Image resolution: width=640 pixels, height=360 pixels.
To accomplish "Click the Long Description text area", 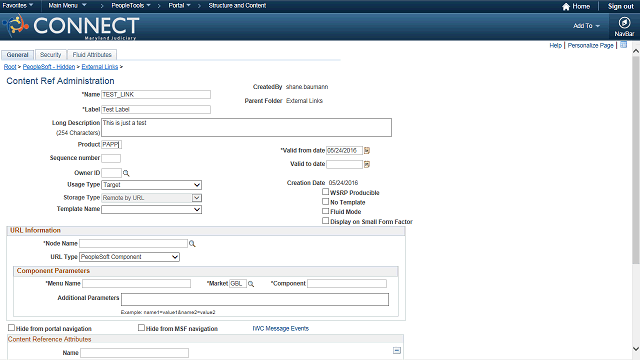I will (246, 128).
